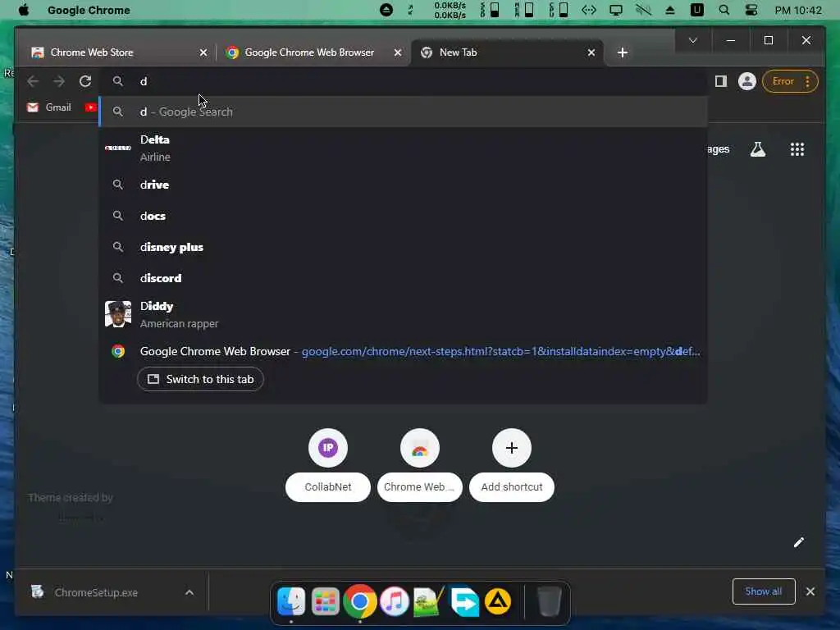Click the display mirroring menu bar icon
Screen dimensions: 840x630
tap(616, 10)
